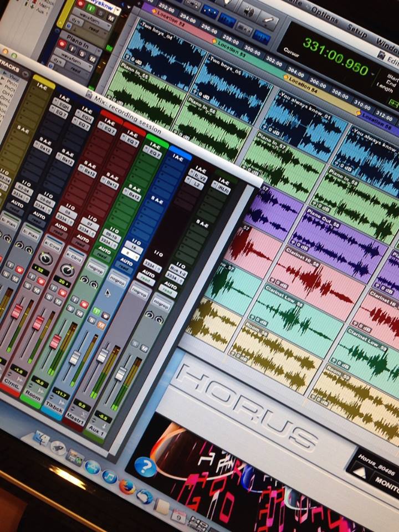Screen dimensions: 399x532
Task: Open Finder from the dock
Action: pyautogui.click(x=41, y=438)
